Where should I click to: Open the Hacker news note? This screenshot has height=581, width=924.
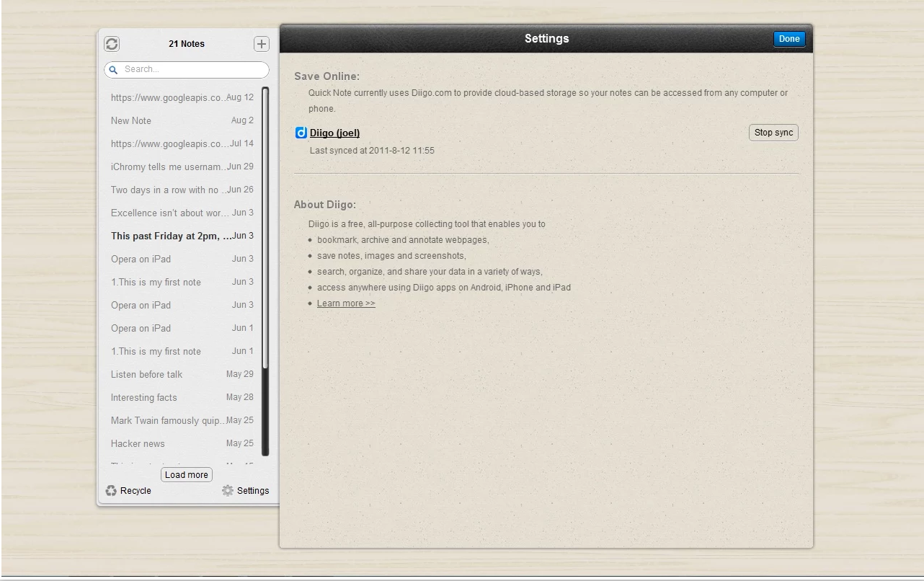click(x=182, y=444)
